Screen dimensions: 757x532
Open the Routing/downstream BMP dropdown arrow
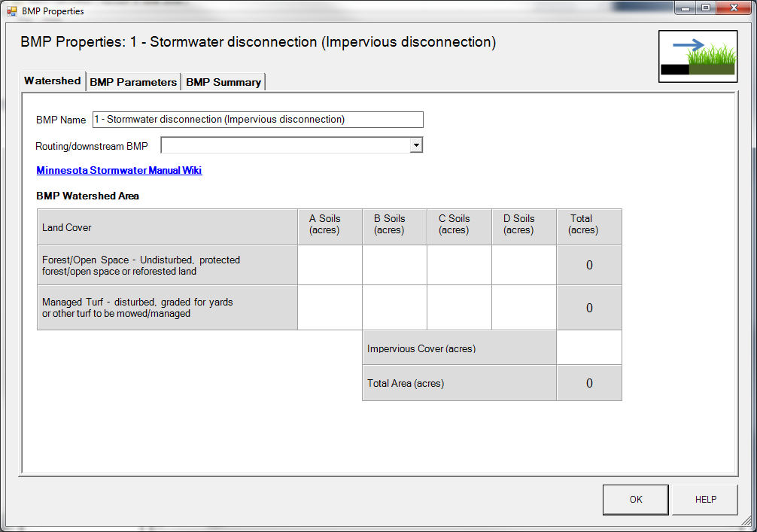coord(416,145)
